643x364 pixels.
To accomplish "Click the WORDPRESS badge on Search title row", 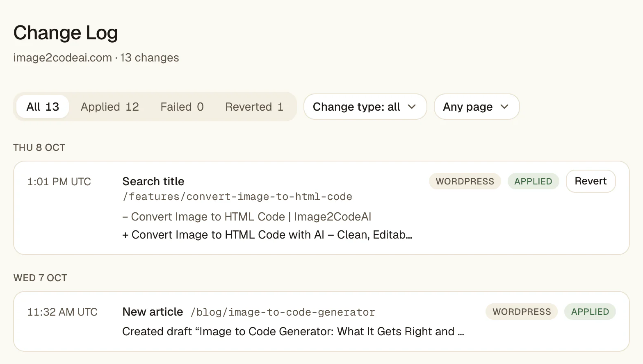I will coord(465,181).
